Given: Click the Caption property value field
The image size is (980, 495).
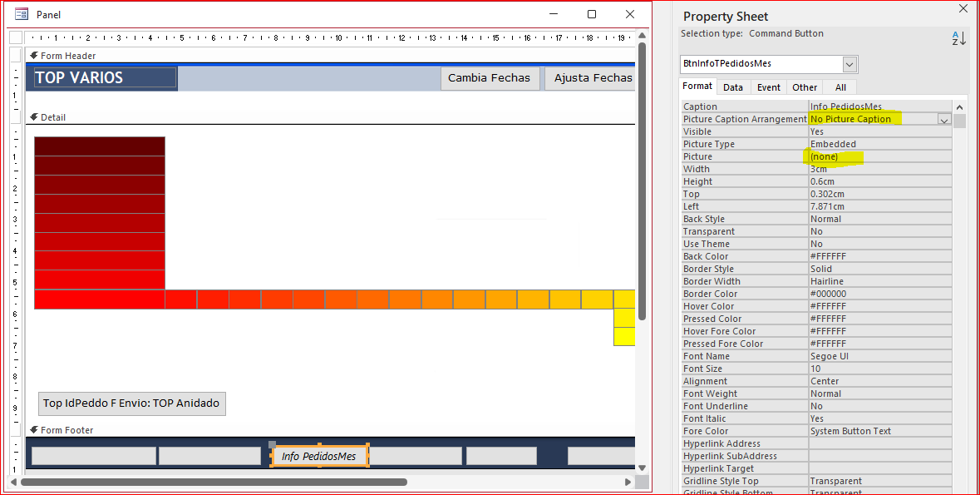Looking at the screenshot, I should click(x=880, y=106).
